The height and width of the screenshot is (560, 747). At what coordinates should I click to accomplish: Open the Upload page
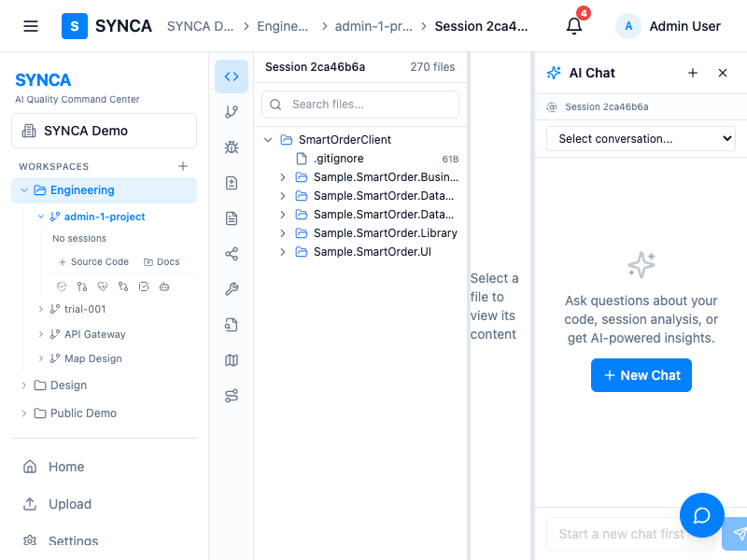(x=69, y=504)
